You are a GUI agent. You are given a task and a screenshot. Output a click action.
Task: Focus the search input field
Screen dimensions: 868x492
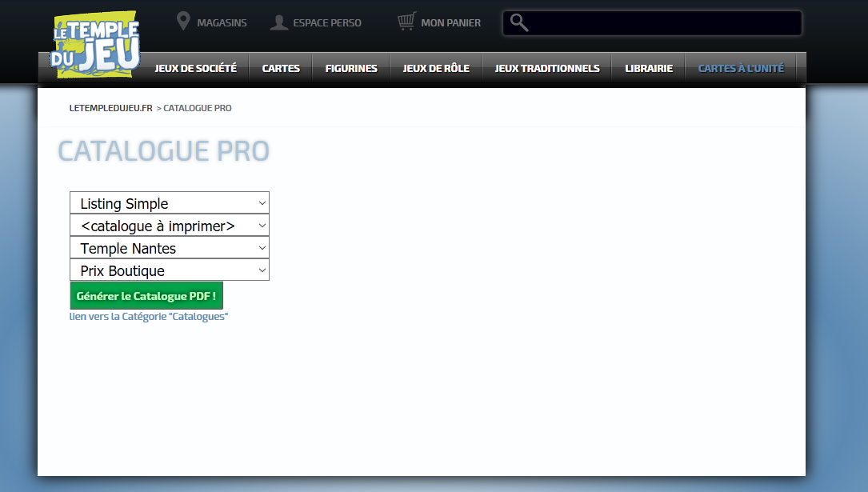point(664,23)
